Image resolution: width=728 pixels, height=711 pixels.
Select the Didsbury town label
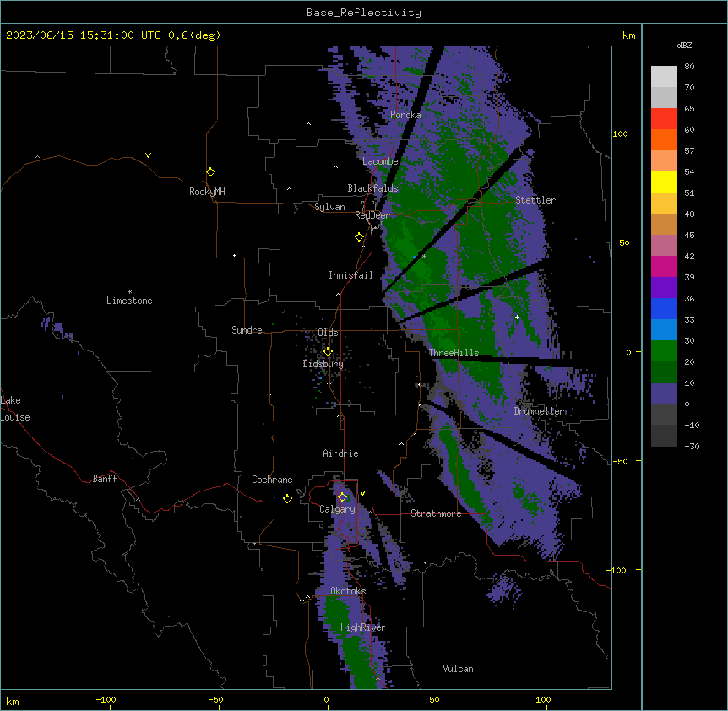pos(323,364)
